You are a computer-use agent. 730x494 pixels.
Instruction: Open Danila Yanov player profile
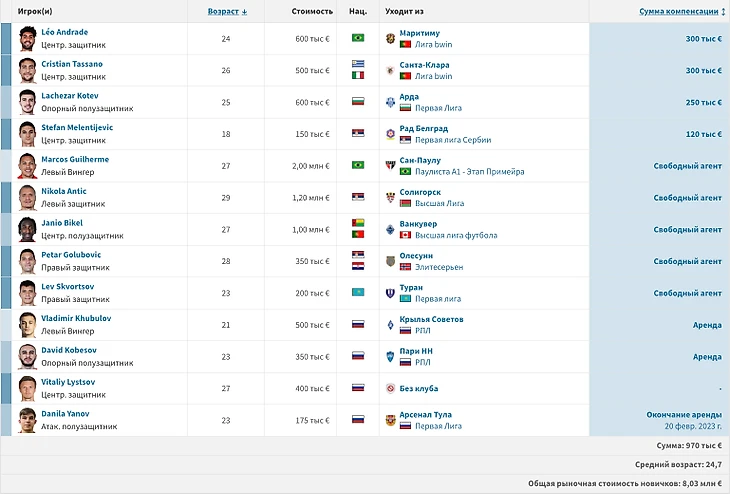[65, 413]
